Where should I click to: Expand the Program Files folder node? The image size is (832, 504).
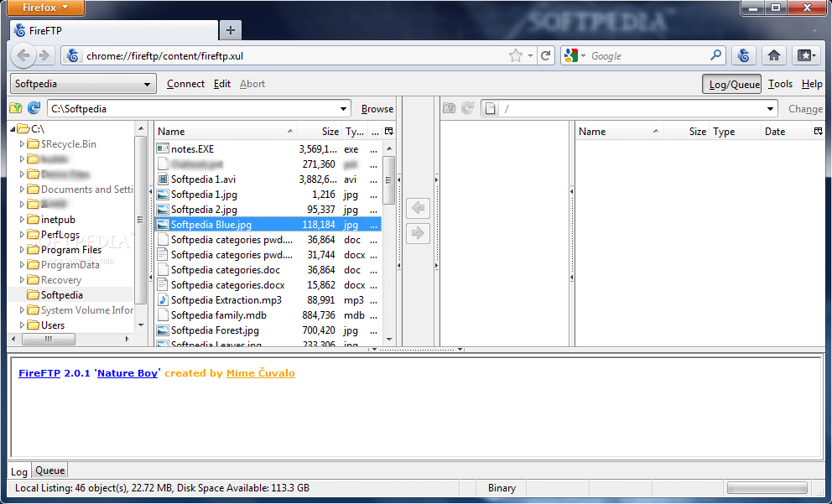coord(22,249)
